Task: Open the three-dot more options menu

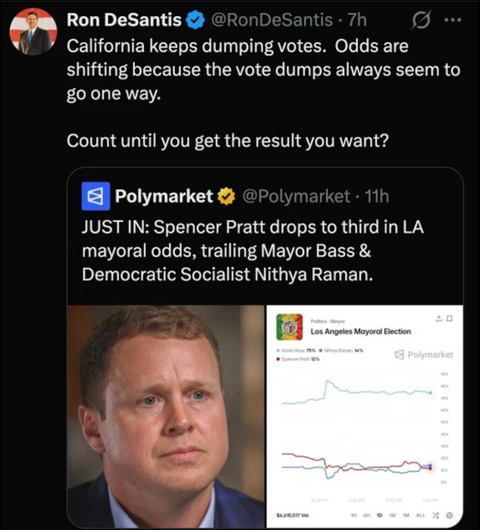Action: tap(453, 20)
